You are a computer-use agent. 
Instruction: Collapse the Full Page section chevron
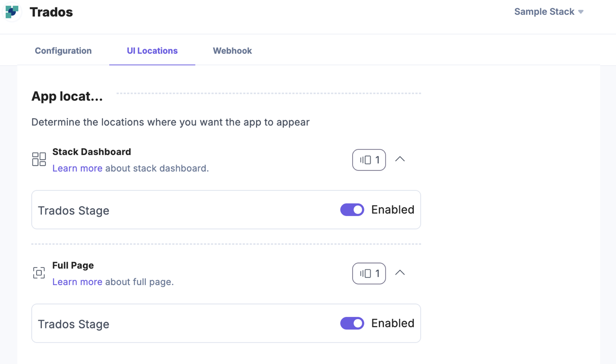pyautogui.click(x=400, y=273)
